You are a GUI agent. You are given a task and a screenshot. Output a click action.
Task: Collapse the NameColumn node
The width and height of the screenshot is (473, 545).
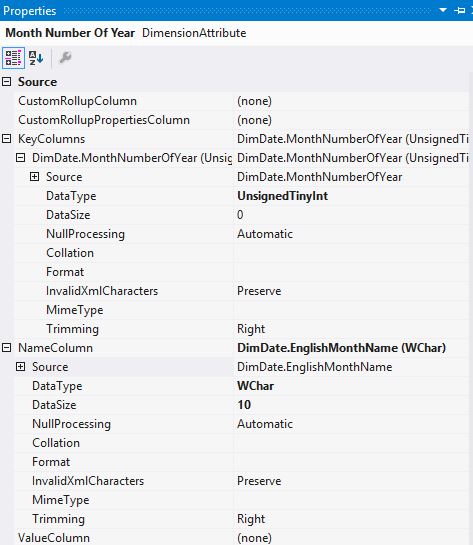(x=7, y=348)
